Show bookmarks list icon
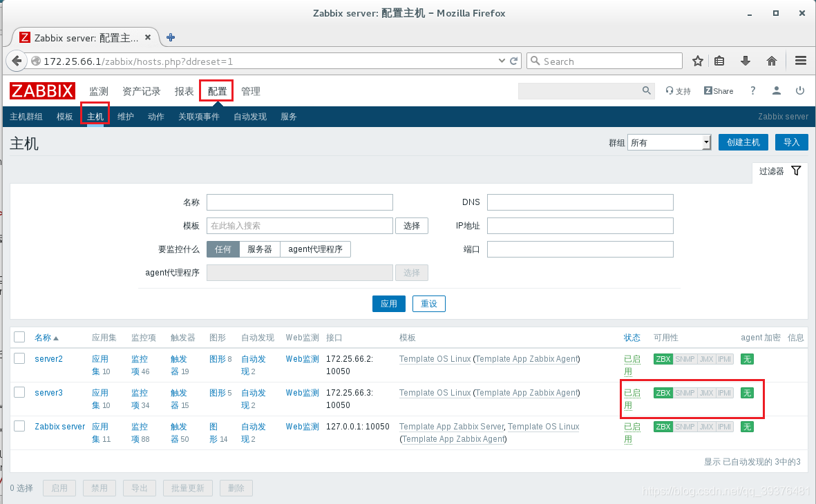 719,61
